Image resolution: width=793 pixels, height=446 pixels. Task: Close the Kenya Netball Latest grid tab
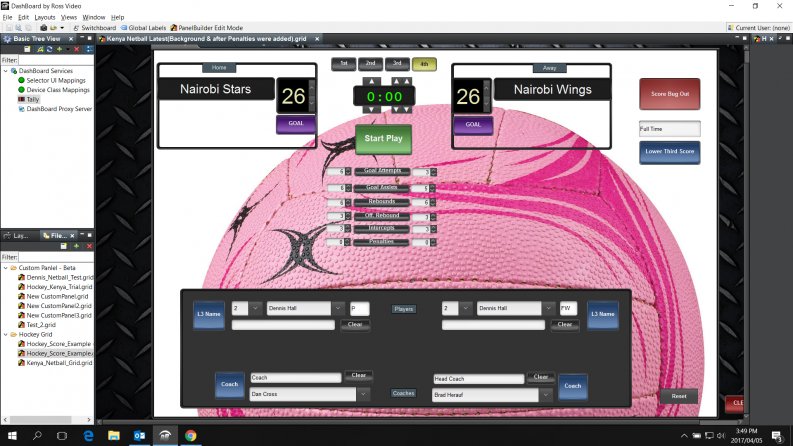point(317,38)
